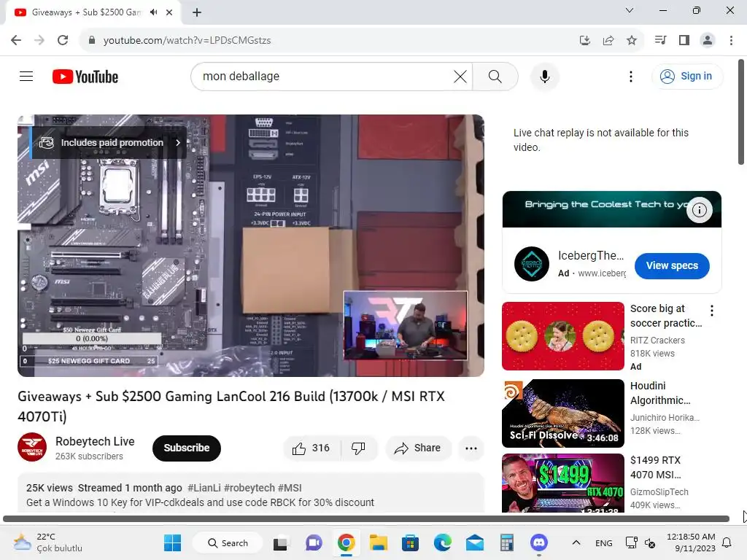
Task: Click the vertical page scrollbar
Action: (741, 112)
